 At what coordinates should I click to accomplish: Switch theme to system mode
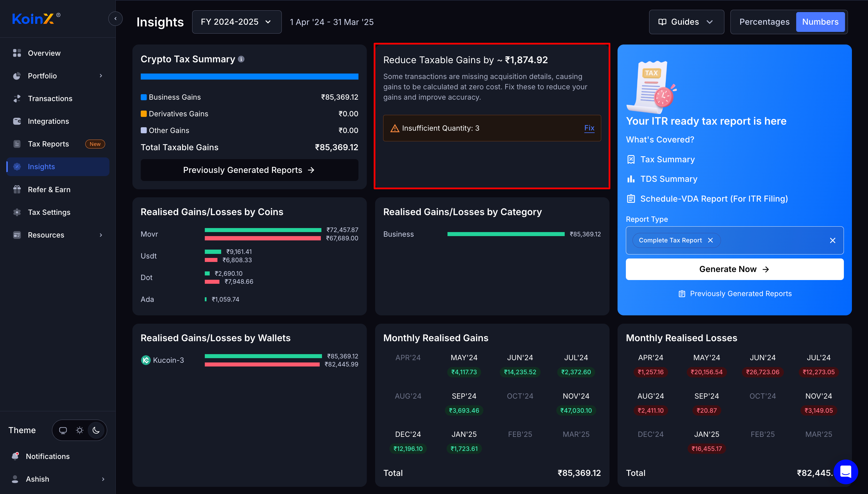tap(63, 430)
